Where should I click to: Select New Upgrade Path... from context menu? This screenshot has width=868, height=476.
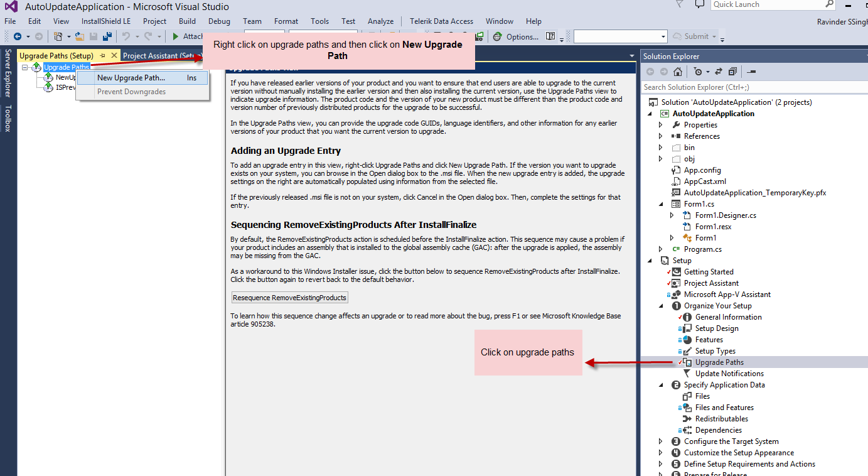click(142, 78)
